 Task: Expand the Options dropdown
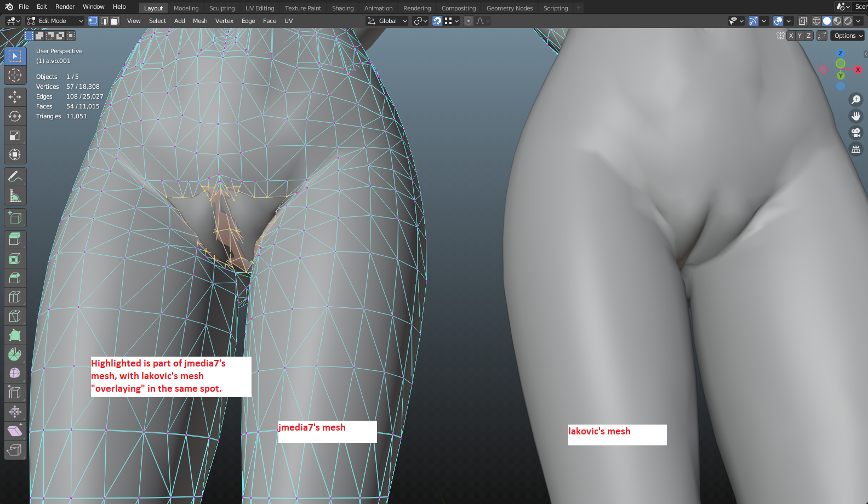coord(848,36)
